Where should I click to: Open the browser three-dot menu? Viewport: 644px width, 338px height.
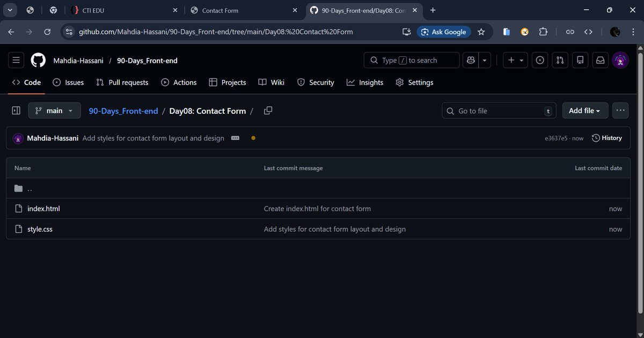633,32
